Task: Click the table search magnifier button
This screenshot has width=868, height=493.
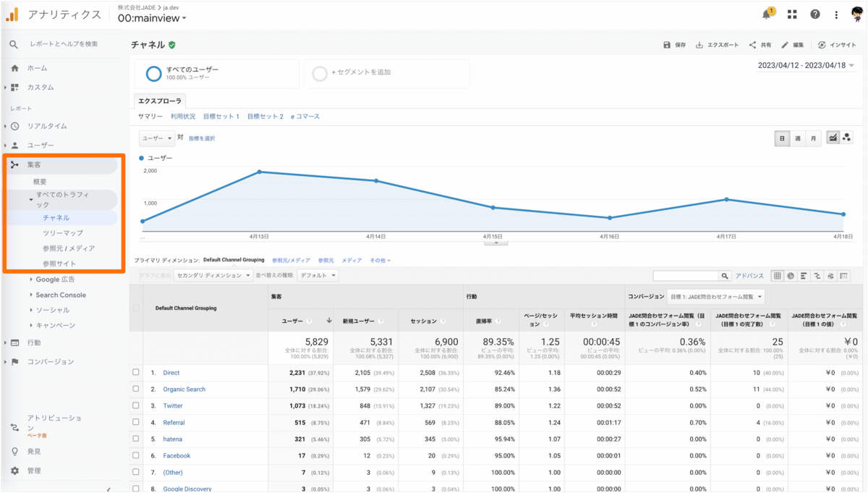Action: [x=725, y=276]
